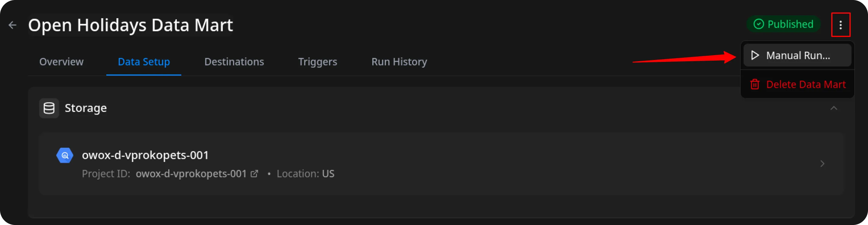
Task: Open the Project ID owox-d-vprokopets-001 link
Action: (191, 174)
